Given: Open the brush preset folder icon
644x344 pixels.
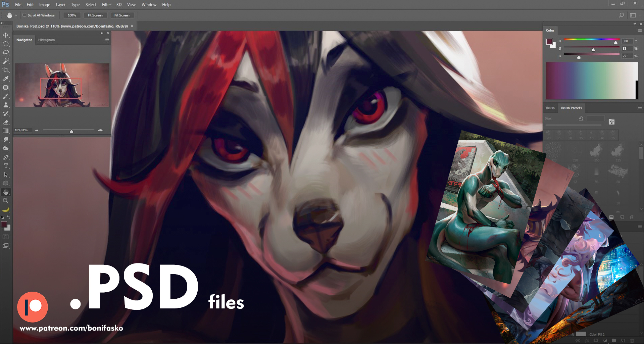Looking at the screenshot, I should (611, 121).
